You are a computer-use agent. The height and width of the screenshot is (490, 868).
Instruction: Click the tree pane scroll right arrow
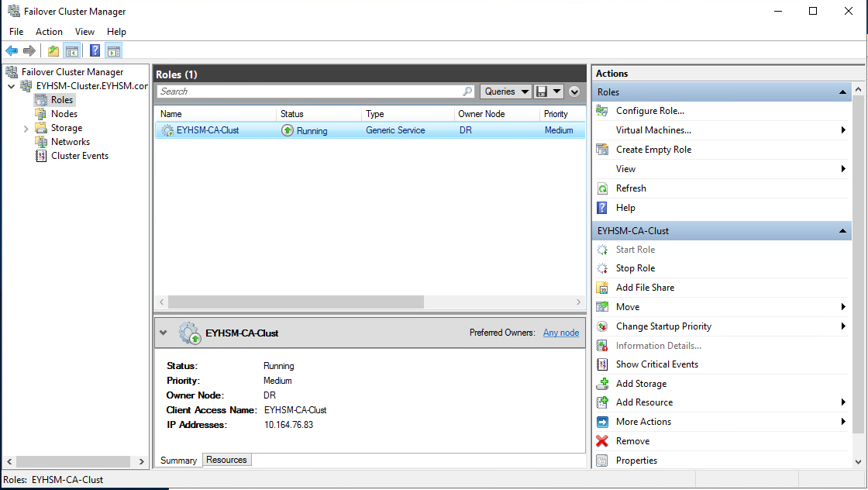tap(141, 461)
